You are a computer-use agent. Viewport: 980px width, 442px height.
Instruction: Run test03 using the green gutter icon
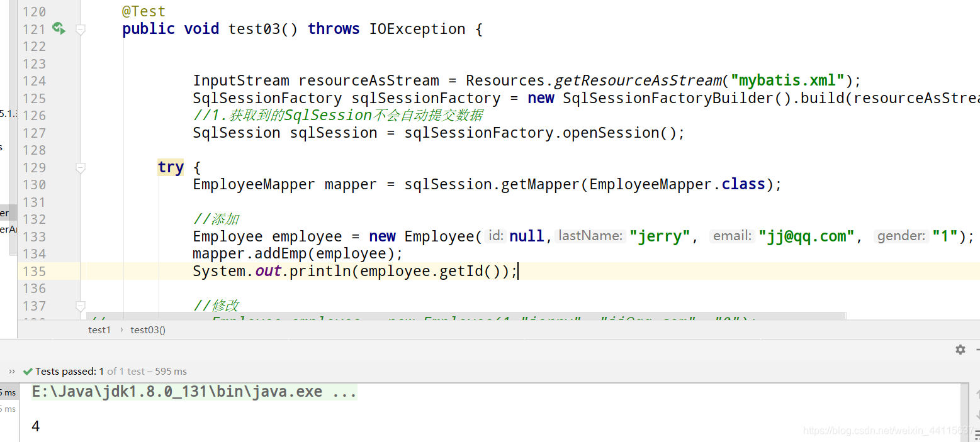(59, 28)
